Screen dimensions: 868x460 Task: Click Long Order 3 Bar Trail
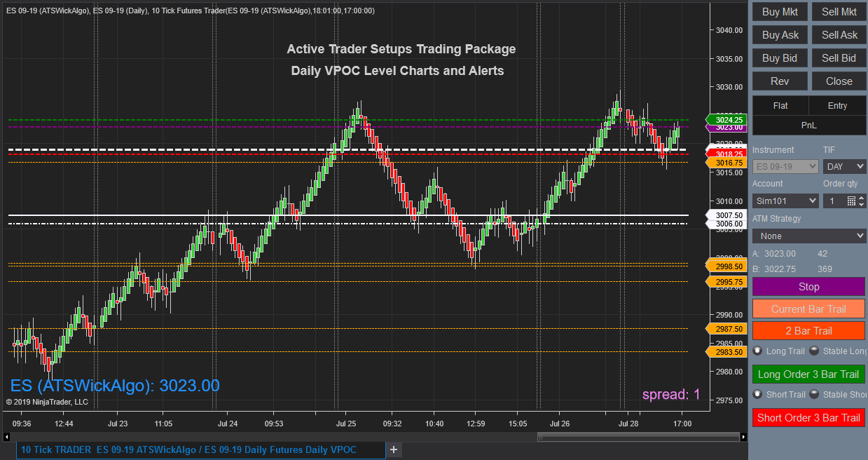[x=808, y=374]
